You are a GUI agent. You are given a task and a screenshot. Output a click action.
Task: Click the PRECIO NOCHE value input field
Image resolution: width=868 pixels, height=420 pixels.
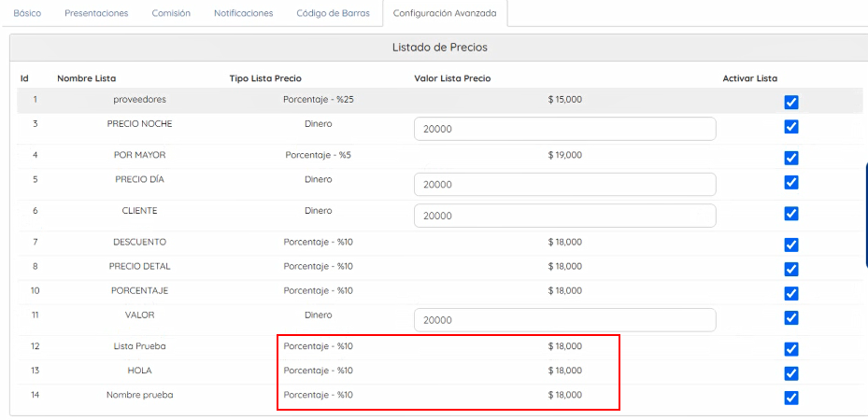(x=564, y=129)
